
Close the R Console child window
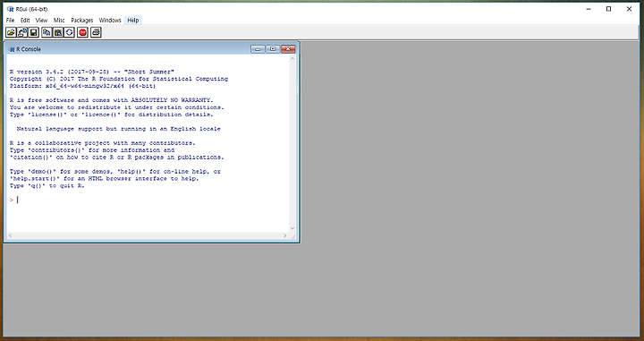(288, 49)
